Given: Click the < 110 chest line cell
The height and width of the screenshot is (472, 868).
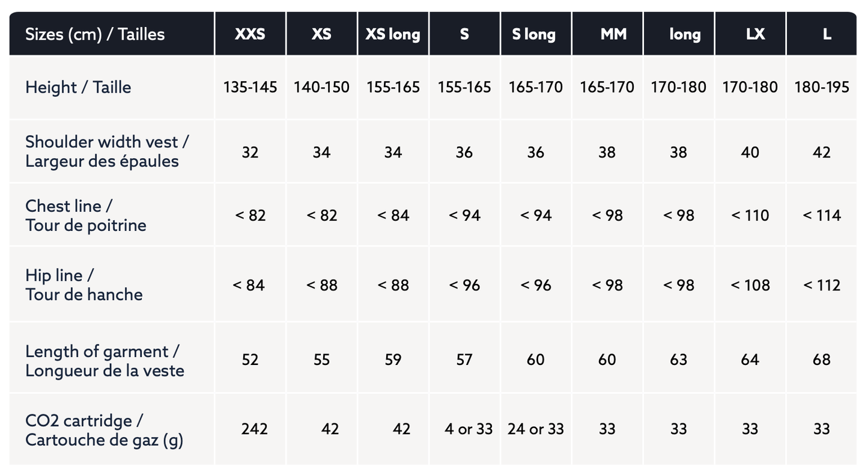Looking at the screenshot, I should (750, 215).
